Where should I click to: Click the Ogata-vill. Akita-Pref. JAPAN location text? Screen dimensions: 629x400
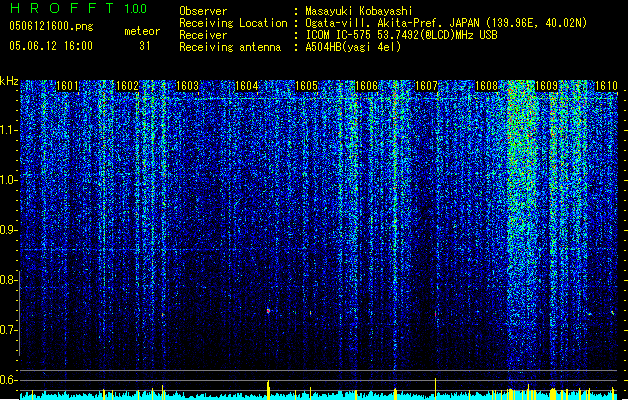point(446,23)
